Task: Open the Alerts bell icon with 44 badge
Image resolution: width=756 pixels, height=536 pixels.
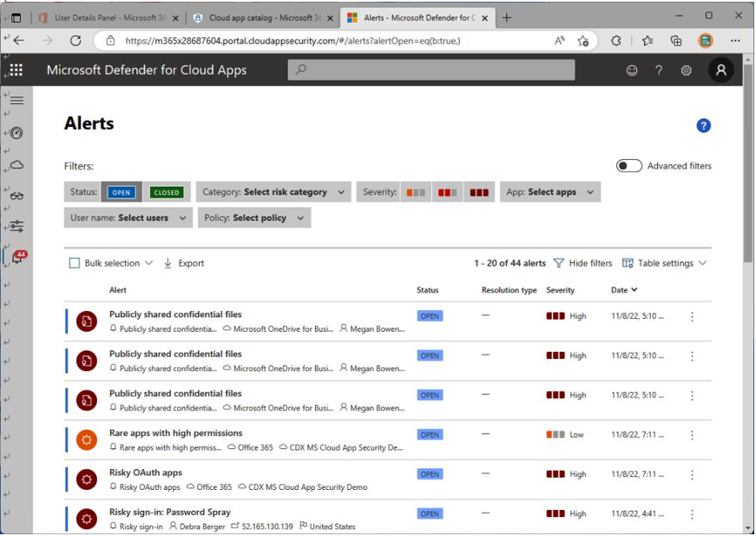Action: (18, 256)
